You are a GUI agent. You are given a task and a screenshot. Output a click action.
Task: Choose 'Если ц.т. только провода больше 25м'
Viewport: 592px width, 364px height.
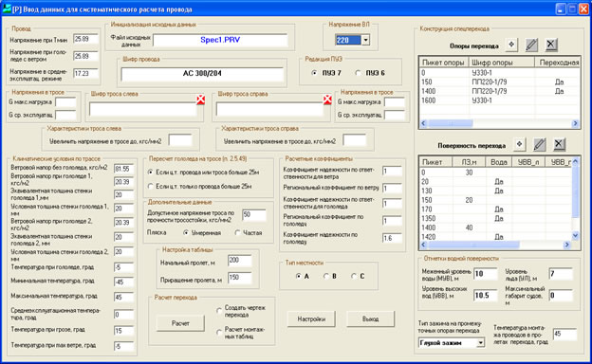click(151, 187)
